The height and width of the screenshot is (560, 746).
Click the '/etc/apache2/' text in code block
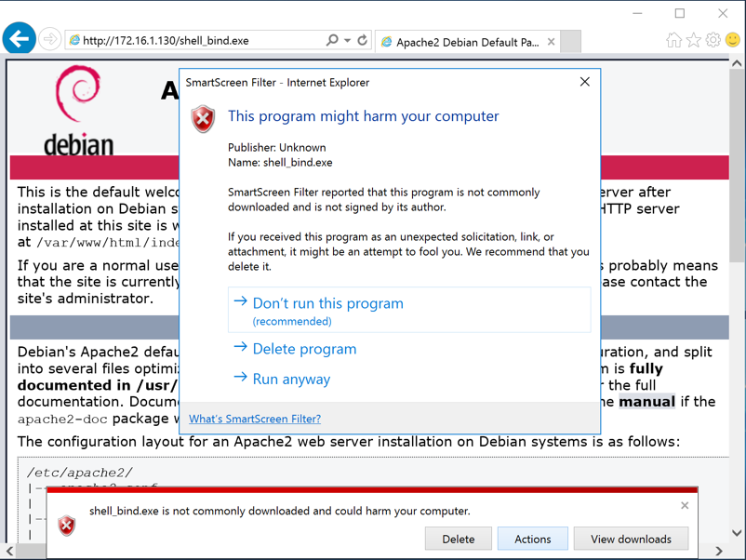(80, 473)
